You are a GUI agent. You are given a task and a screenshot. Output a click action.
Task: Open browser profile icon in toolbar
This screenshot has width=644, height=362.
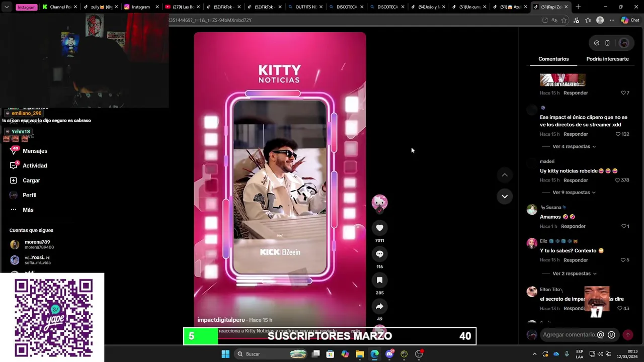tap(600, 20)
